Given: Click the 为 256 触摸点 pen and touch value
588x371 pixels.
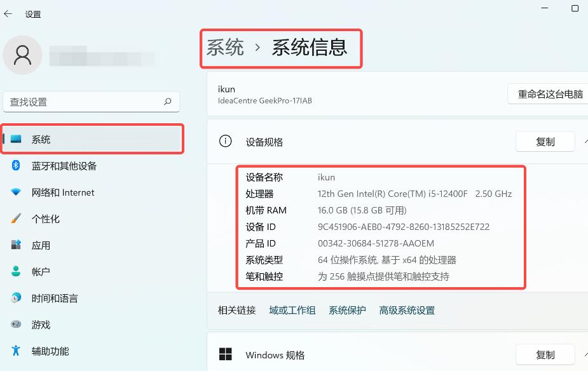Looking at the screenshot, I should pyautogui.click(x=383, y=276).
